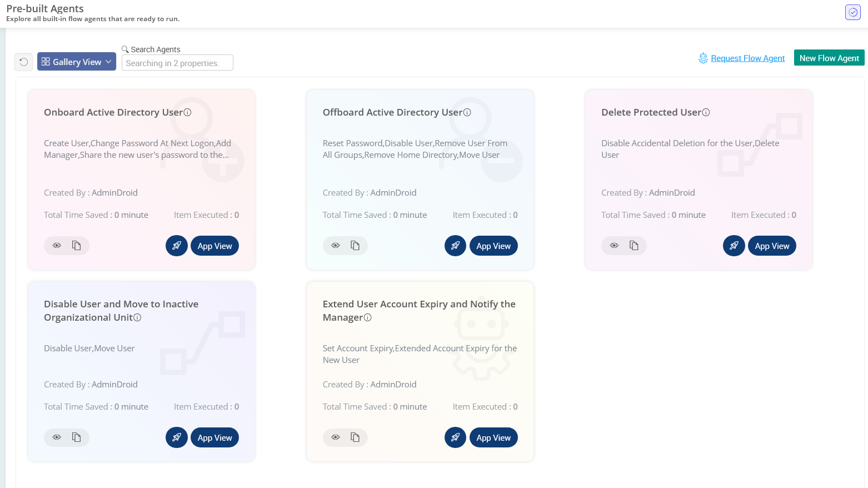Screen dimensions: 868x488
Task: Open the task status icon at top right
Action: coord(852,12)
